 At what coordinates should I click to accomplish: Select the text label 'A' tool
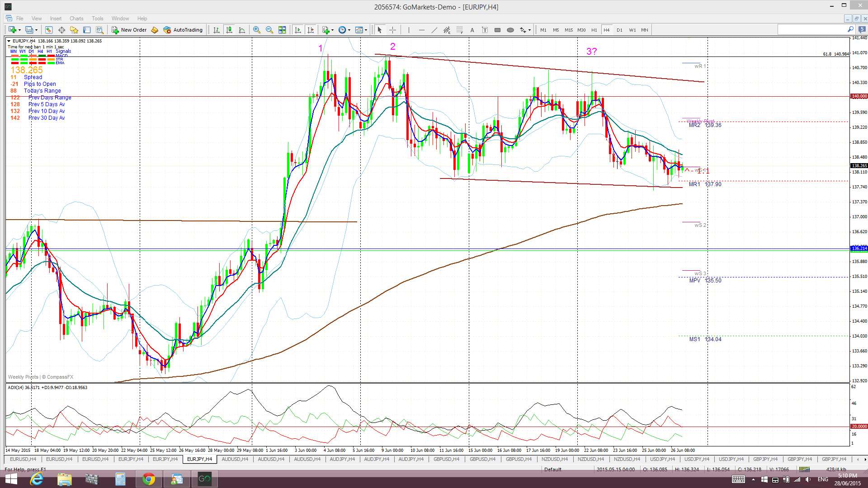point(472,30)
